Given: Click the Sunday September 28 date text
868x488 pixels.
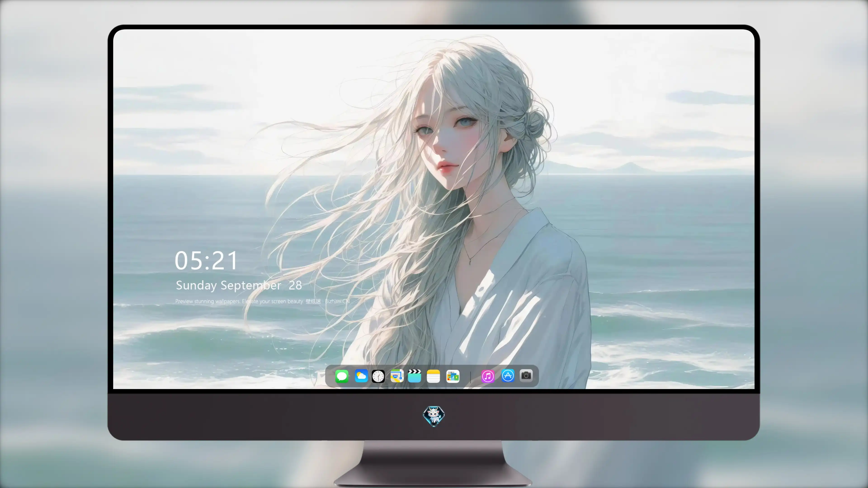Looking at the screenshot, I should pyautogui.click(x=238, y=285).
